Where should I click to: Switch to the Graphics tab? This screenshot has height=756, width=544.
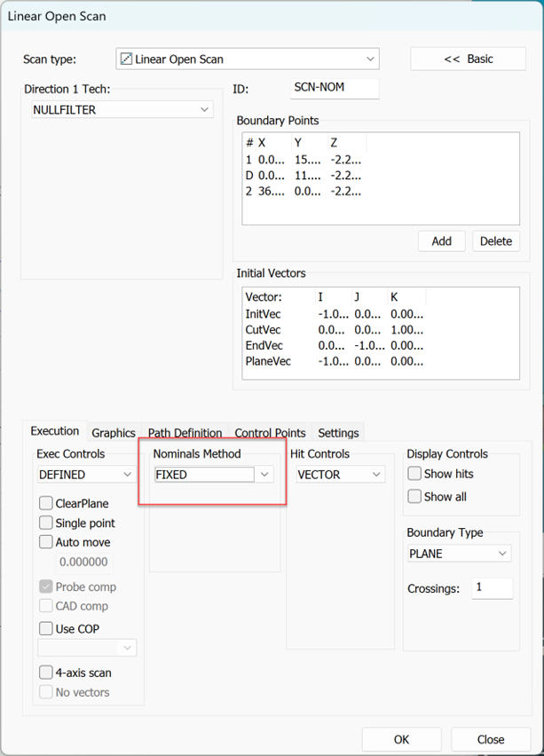(x=114, y=433)
